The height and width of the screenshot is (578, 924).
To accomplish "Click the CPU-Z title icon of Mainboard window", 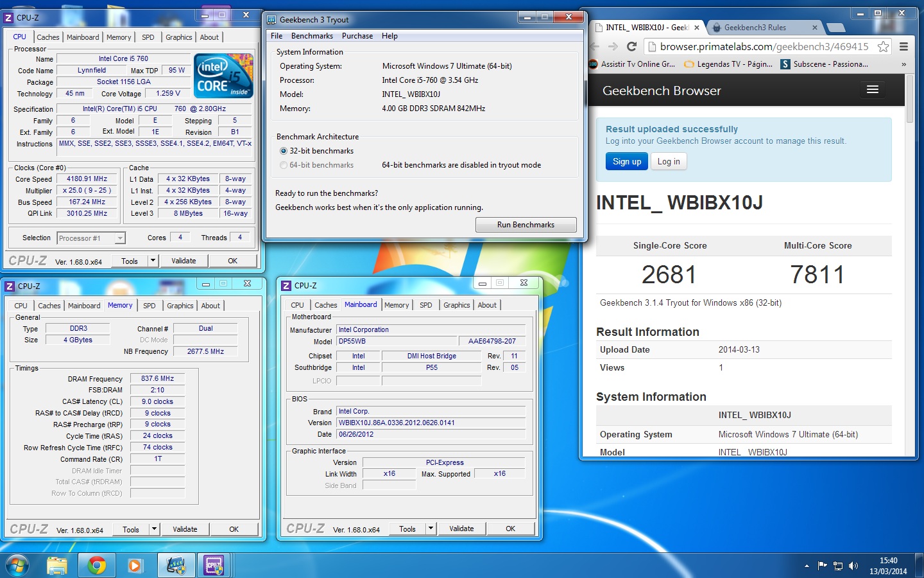I will click(286, 286).
